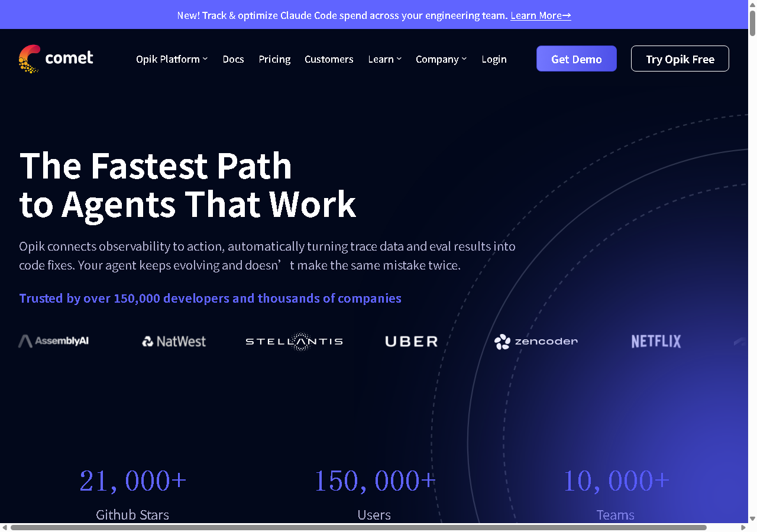Click the scroll up arrow

(752, 4)
